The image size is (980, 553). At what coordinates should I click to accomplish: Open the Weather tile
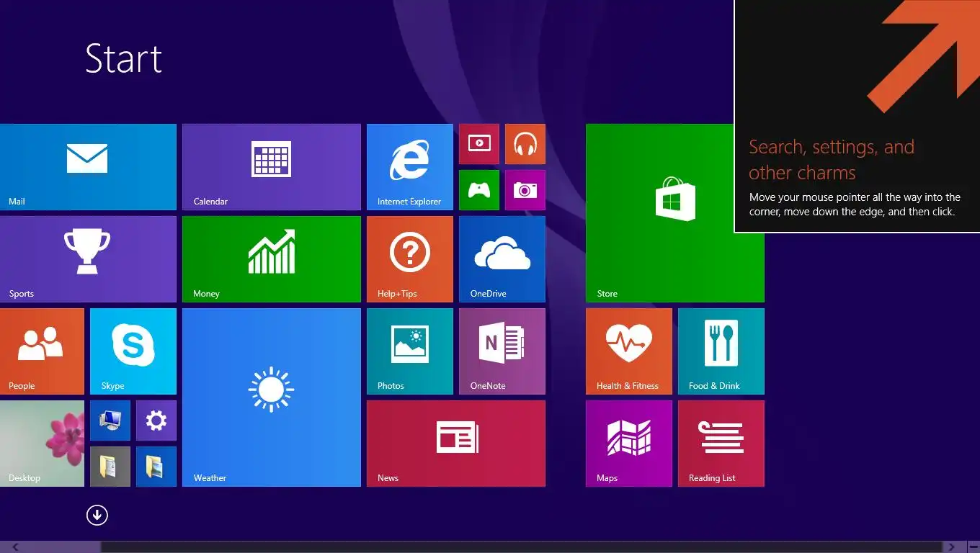[272, 397]
